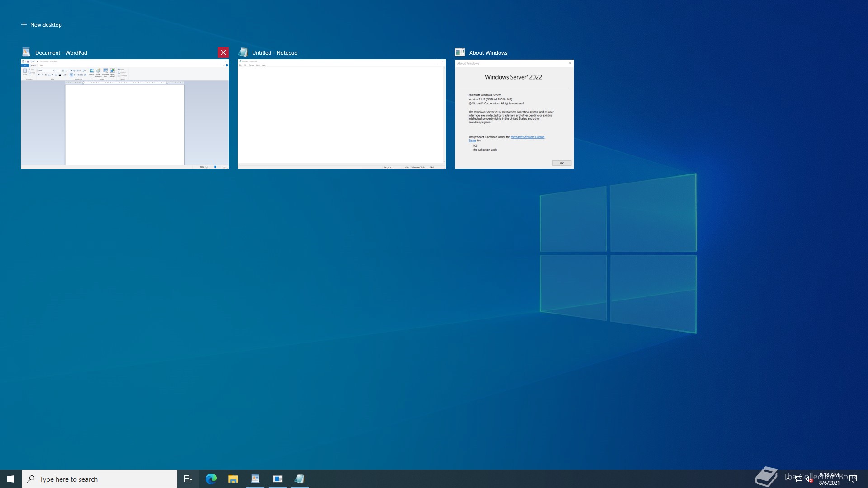Select the Document - WordPad window thumbnail
868x488 pixels.
[x=125, y=114]
